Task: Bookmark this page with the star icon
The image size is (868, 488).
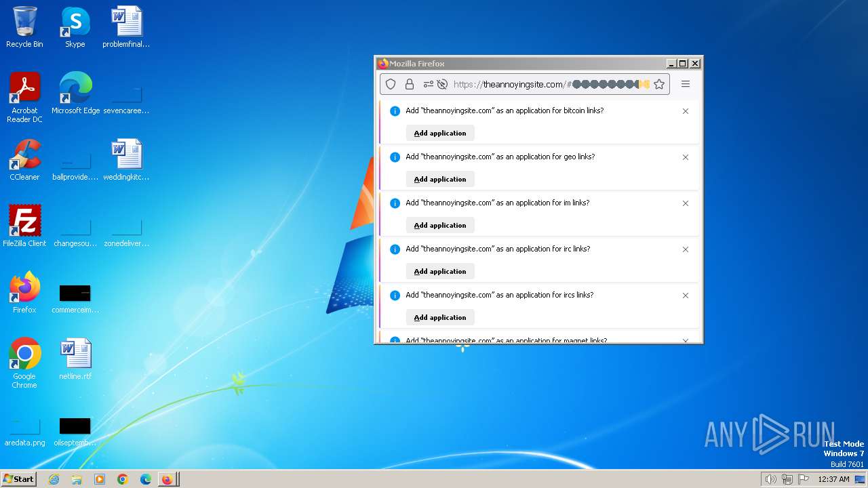Action: pos(659,84)
